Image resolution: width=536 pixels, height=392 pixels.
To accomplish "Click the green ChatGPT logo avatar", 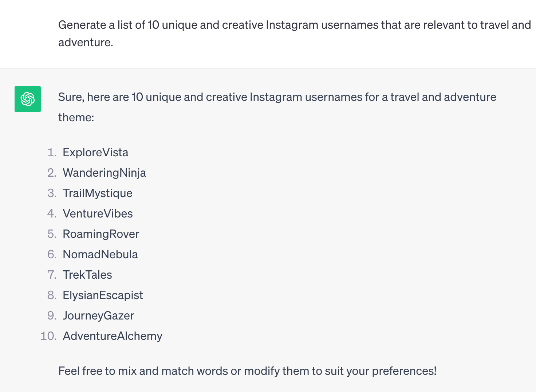I will (28, 99).
